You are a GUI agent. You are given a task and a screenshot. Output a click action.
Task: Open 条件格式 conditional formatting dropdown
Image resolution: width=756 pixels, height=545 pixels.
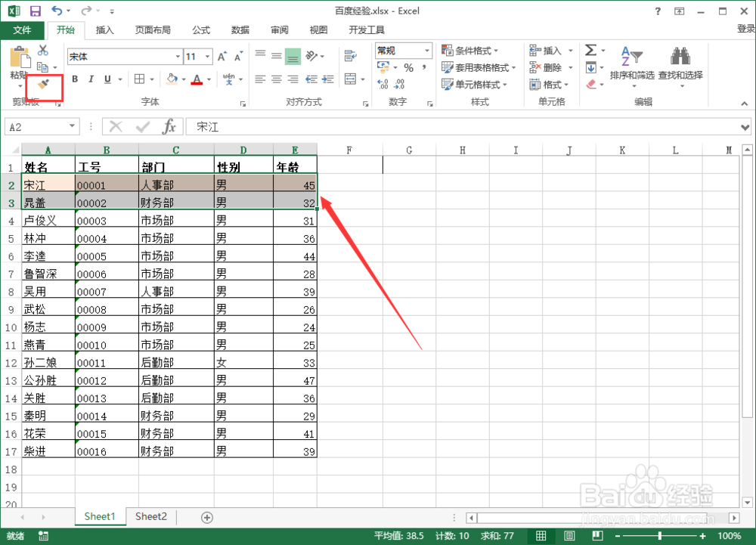pyautogui.click(x=470, y=50)
